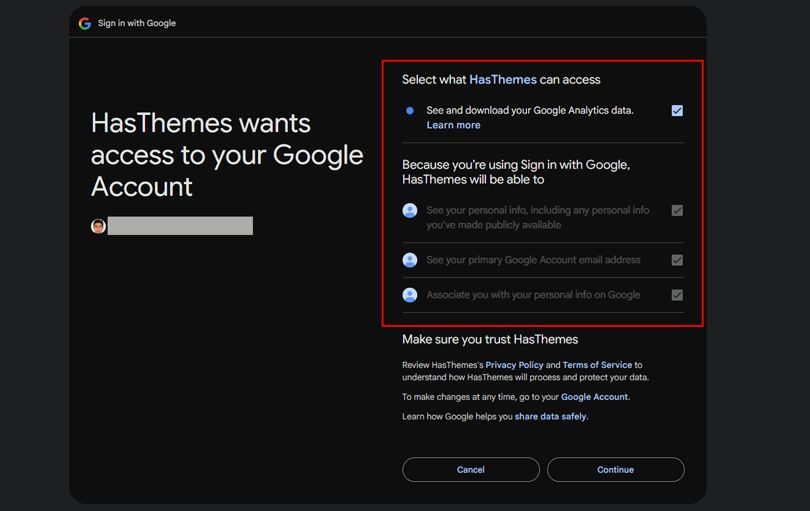This screenshot has height=511, width=810.
Task: Click the Google logo icon
Action: [x=85, y=23]
